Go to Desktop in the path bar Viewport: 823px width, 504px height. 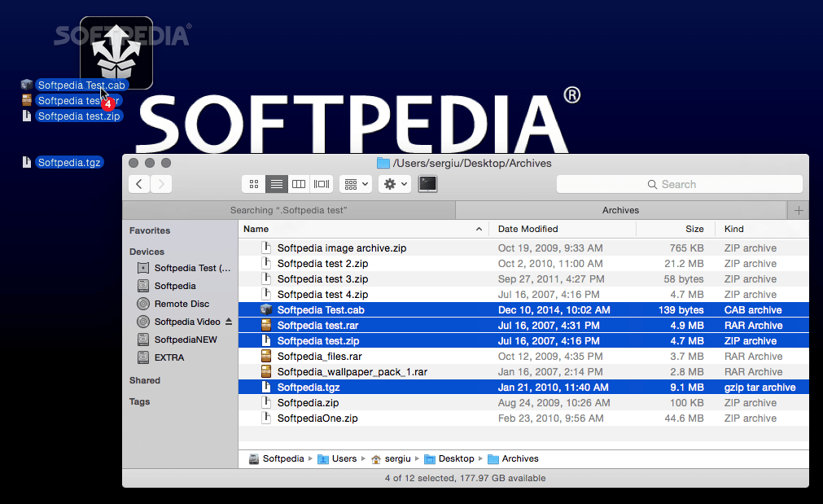tap(449, 459)
